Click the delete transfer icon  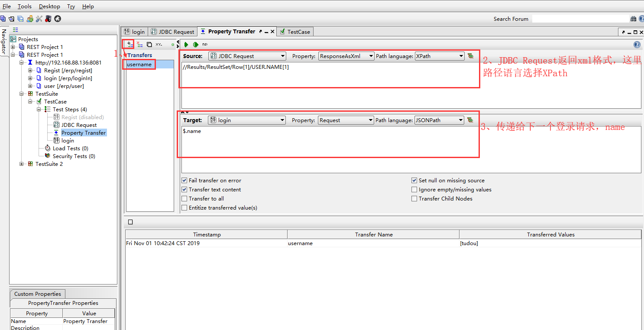pos(139,44)
